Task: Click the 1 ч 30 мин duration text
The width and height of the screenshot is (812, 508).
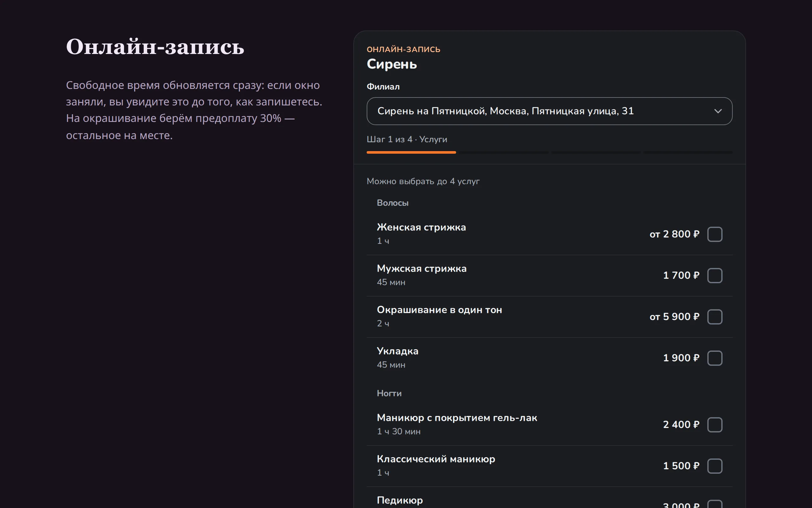Action: point(399,431)
